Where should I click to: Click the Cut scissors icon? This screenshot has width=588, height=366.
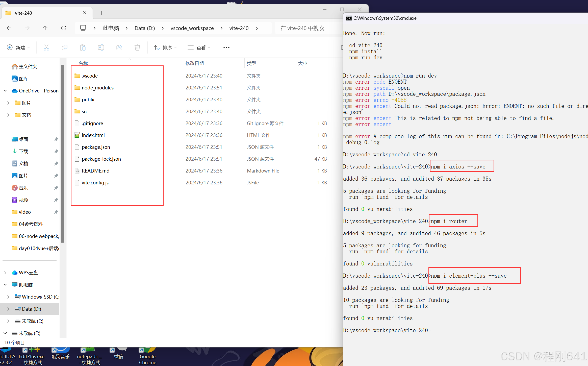(46, 47)
